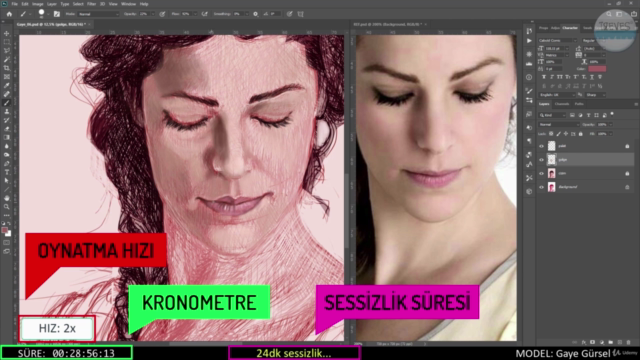
Task: Open the layer blend mode dropdown
Action: pyautogui.click(x=559, y=124)
